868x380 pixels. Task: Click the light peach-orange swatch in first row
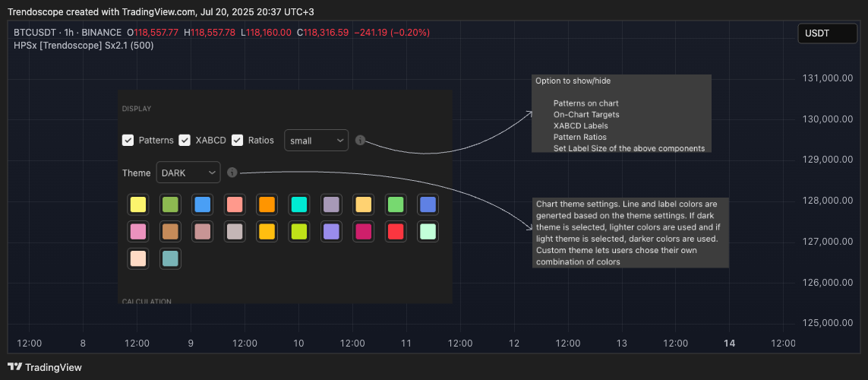click(x=363, y=204)
